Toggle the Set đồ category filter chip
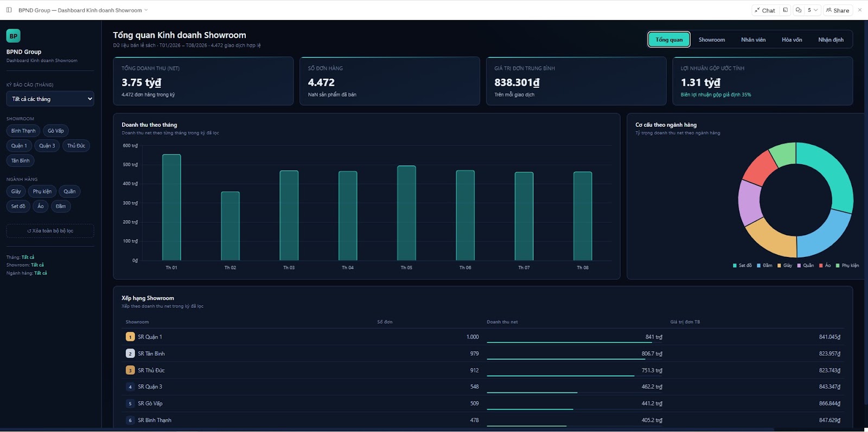The width and height of the screenshot is (868, 432). 18,207
